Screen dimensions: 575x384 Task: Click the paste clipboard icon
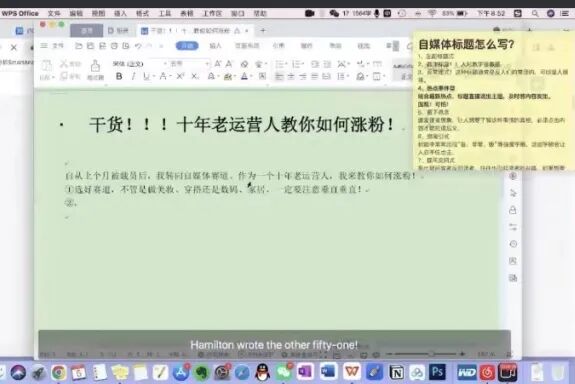click(46, 65)
